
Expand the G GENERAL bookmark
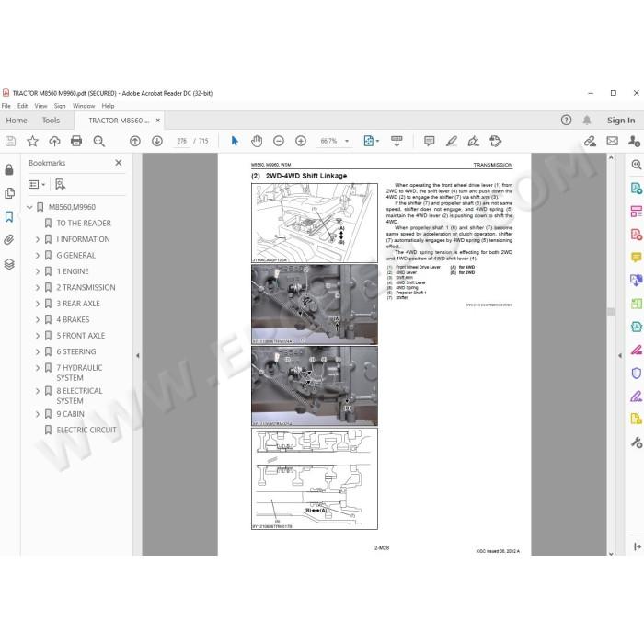[x=38, y=256]
